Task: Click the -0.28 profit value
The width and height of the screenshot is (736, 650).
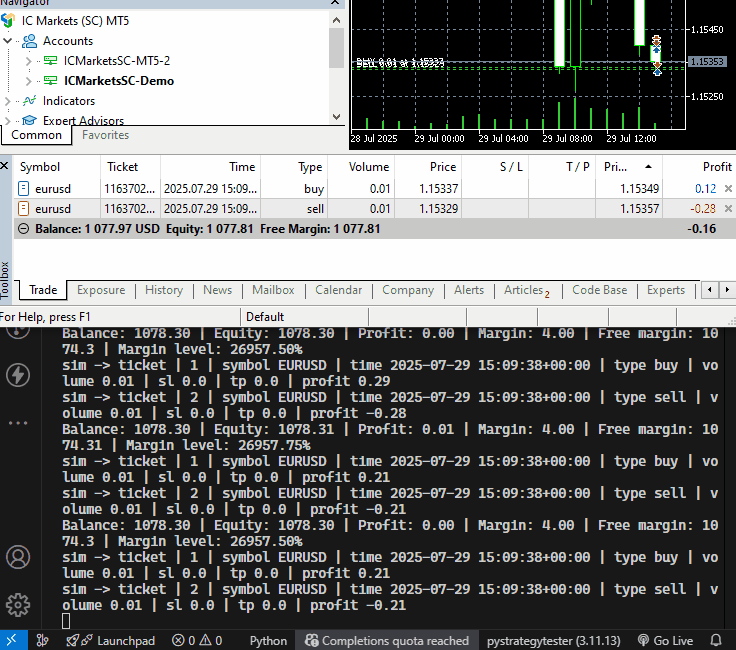Action: pyautogui.click(x=703, y=209)
